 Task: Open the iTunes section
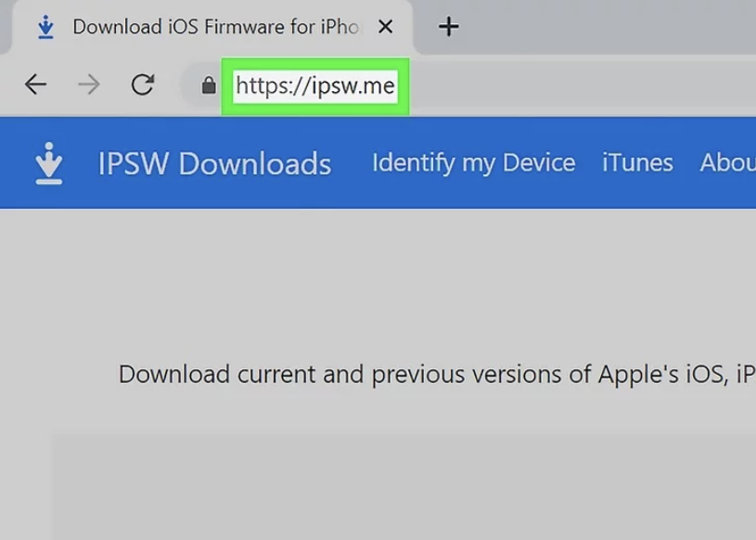point(636,163)
